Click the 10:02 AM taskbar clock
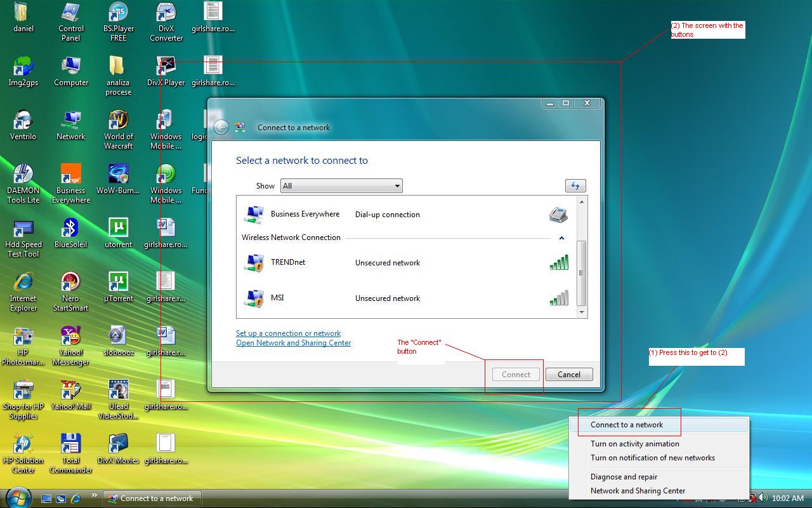 787,498
